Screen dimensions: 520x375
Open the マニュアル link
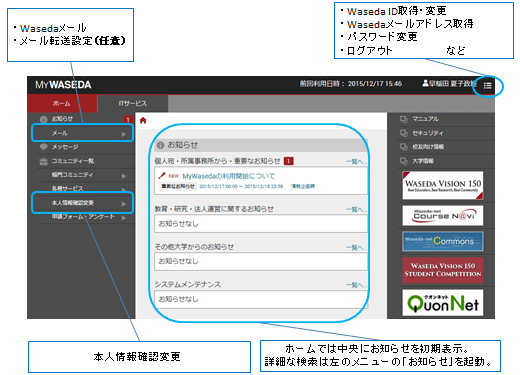tap(425, 119)
